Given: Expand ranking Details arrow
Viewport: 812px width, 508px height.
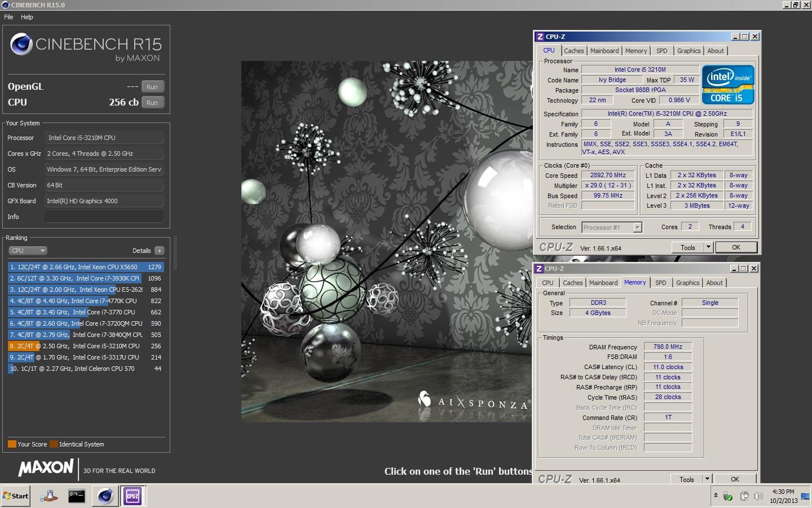Looking at the screenshot, I should (160, 251).
